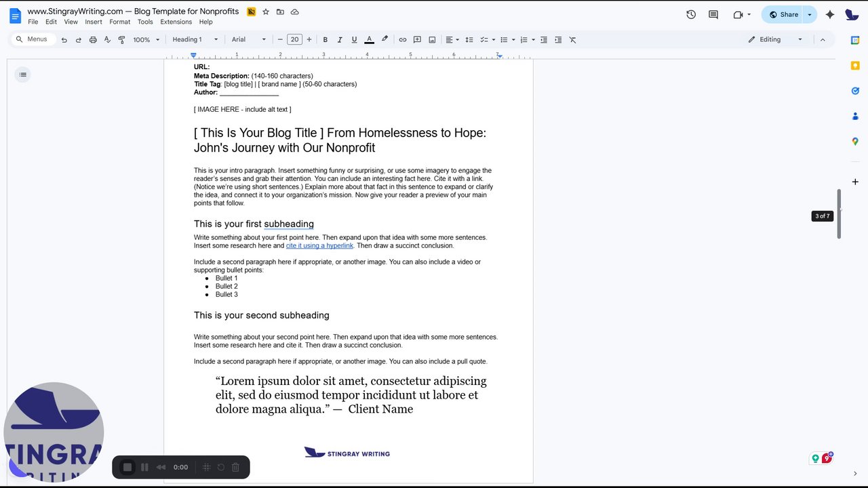
Task: Open the text alignment dropdown
Action: click(x=452, y=40)
